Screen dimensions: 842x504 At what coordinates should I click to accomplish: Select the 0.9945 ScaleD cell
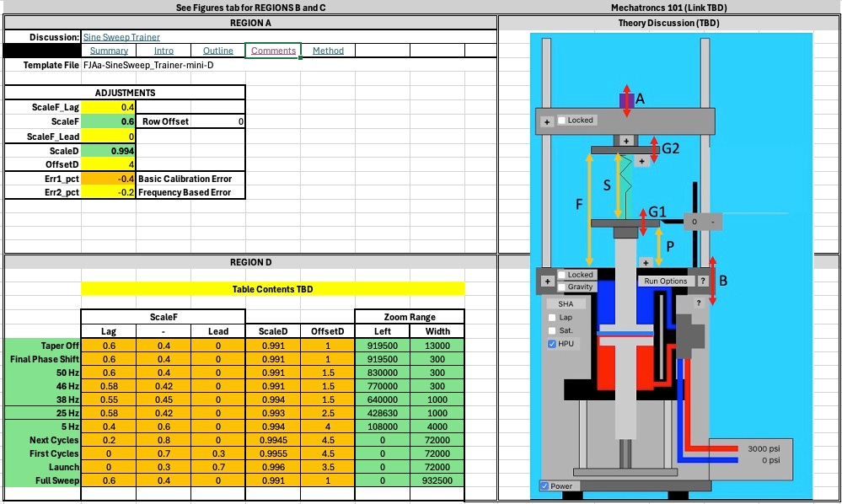[273, 440]
